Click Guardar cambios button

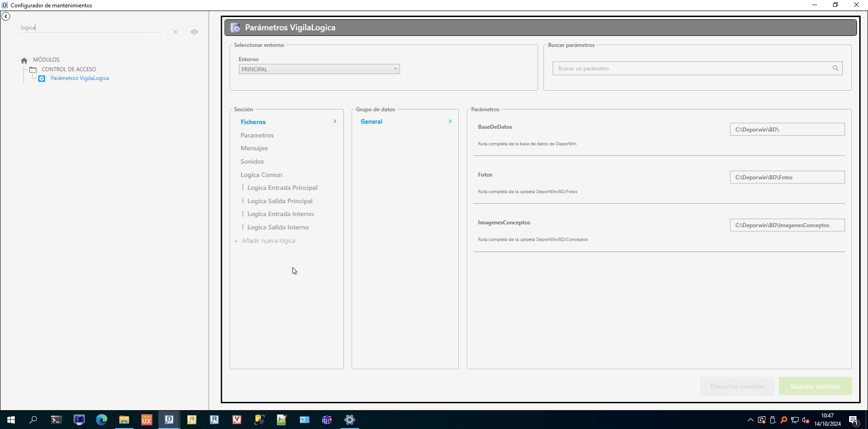815,386
